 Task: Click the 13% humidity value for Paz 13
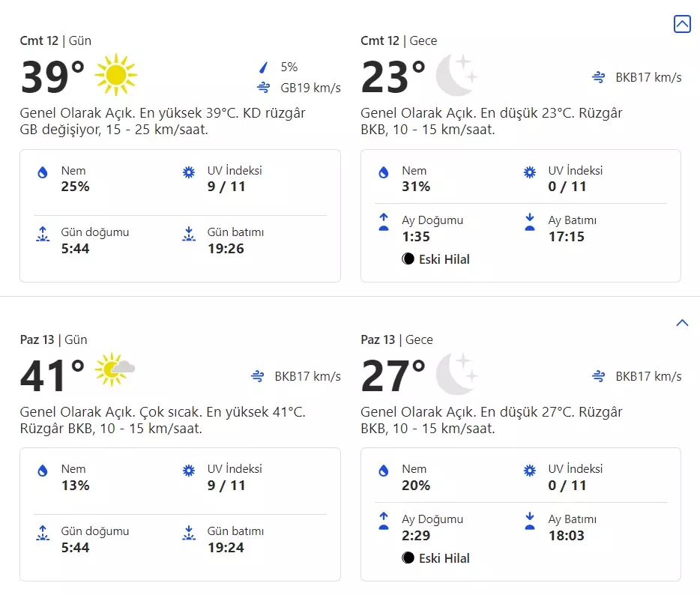(75, 486)
